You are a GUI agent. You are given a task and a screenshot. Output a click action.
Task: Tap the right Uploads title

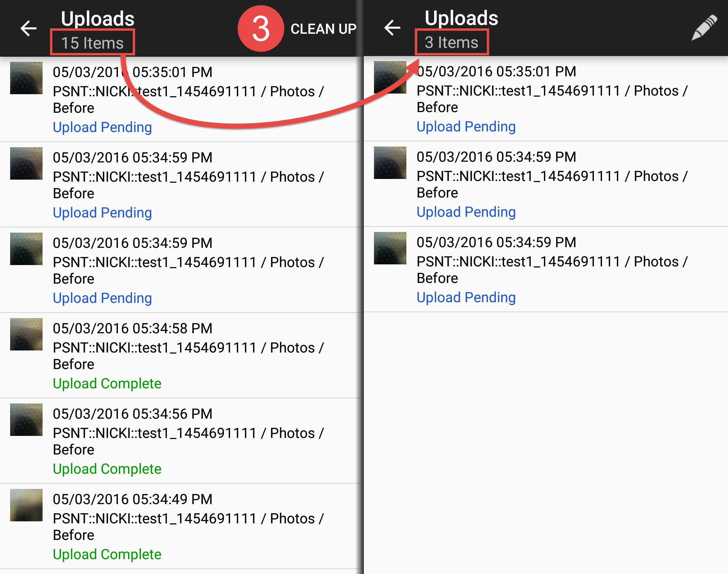coord(461,18)
